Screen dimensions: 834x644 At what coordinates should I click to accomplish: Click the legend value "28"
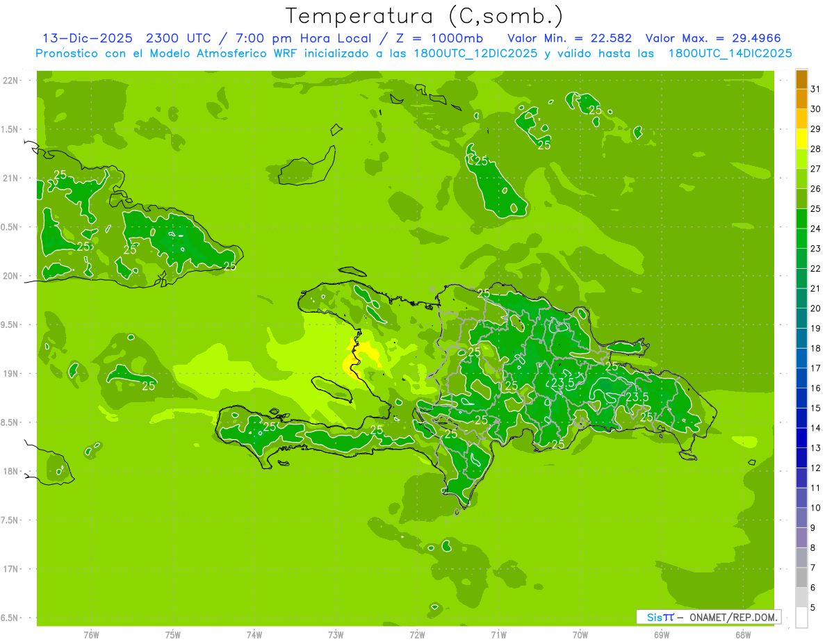point(815,149)
